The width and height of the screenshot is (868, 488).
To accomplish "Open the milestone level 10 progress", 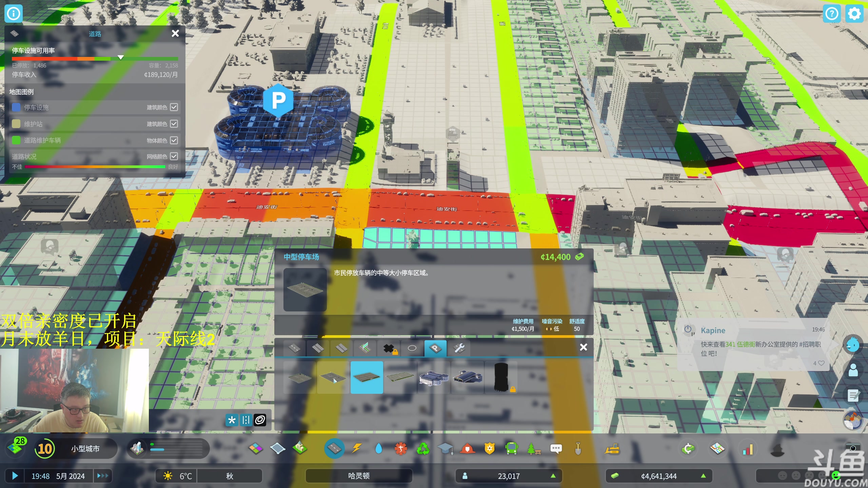I will pos(45,449).
